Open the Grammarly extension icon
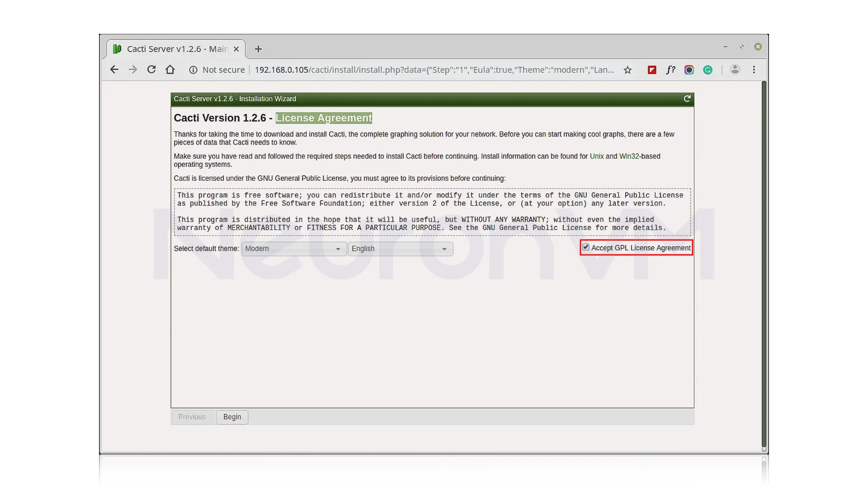The width and height of the screenshot is (868, 488). pyautogui.click(x=708, y=70)
